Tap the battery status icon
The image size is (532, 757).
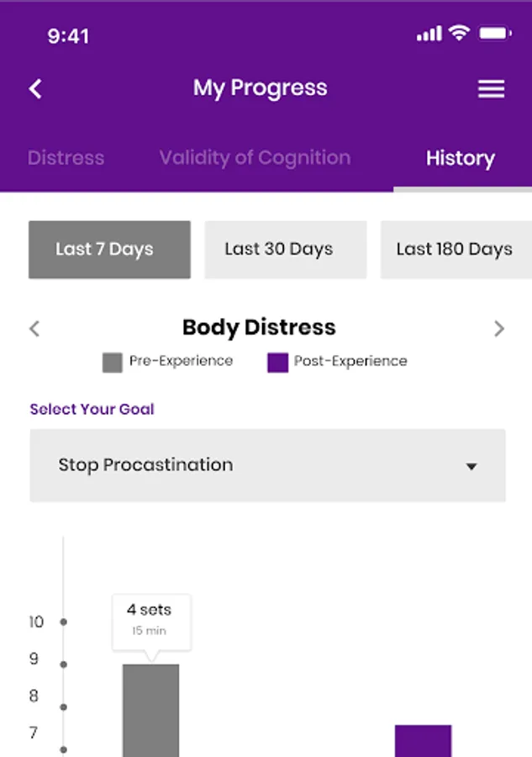click(495, 34)
